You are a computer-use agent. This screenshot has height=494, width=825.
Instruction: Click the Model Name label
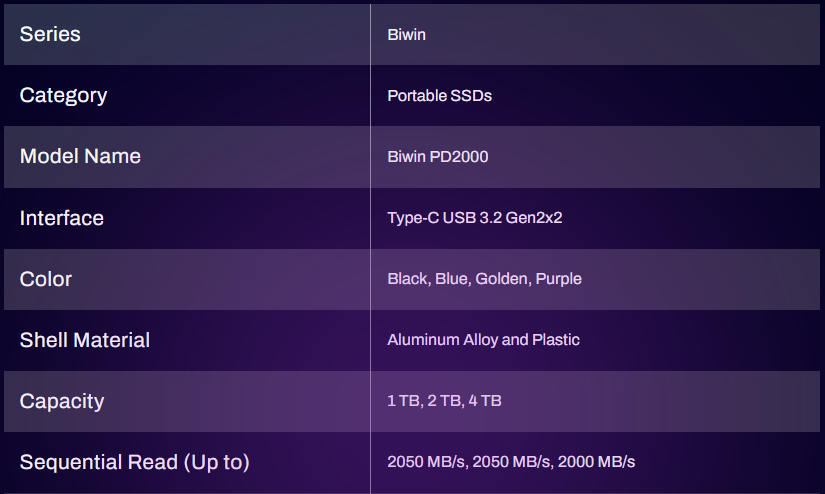(x=80, y=156)
